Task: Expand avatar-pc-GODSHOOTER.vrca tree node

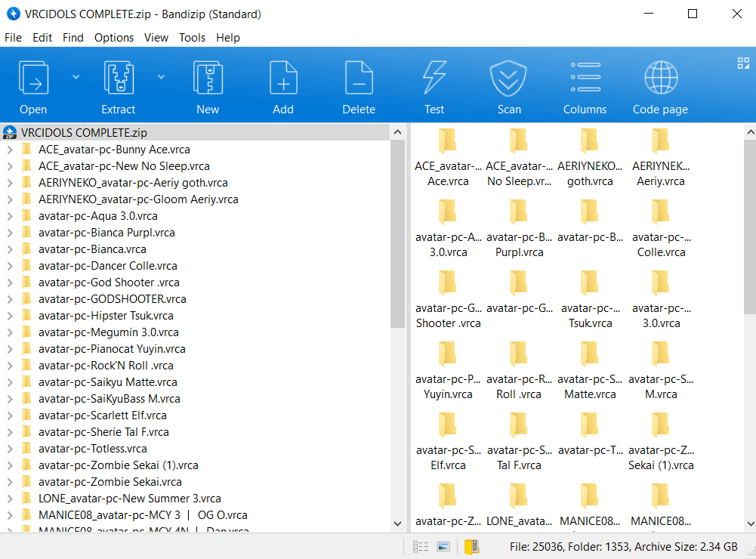Action: tap(10, 299)
